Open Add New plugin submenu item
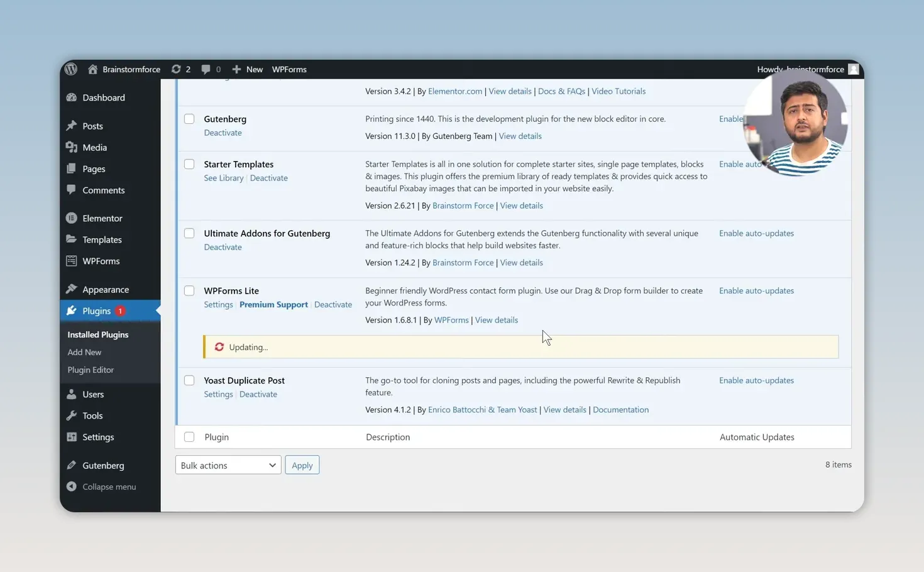Image resolution: width=924 pixels, height=572 pixels. 84,352
